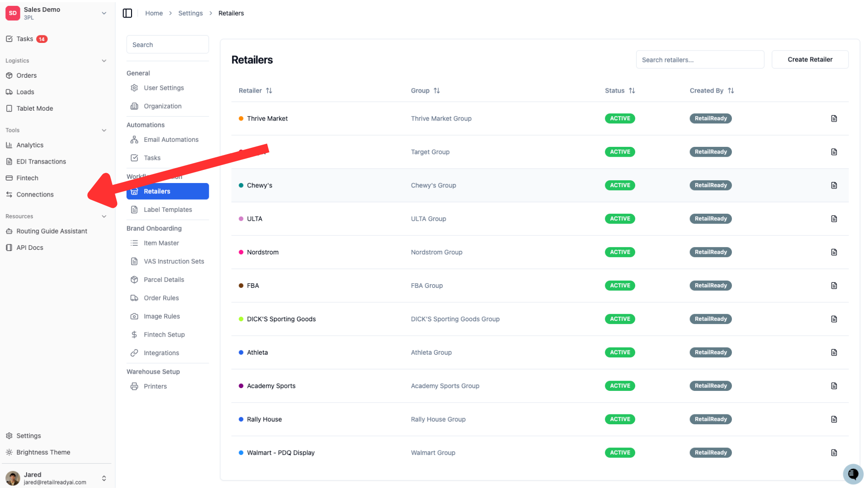
Task: Click the Create Retailer button
Action: coord(810,59)
